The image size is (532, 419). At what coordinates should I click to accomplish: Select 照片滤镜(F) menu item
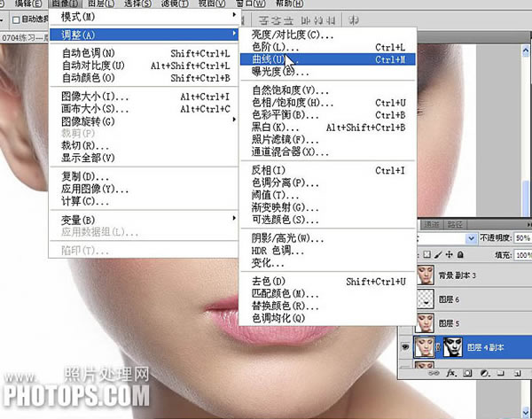pos(328,139)
